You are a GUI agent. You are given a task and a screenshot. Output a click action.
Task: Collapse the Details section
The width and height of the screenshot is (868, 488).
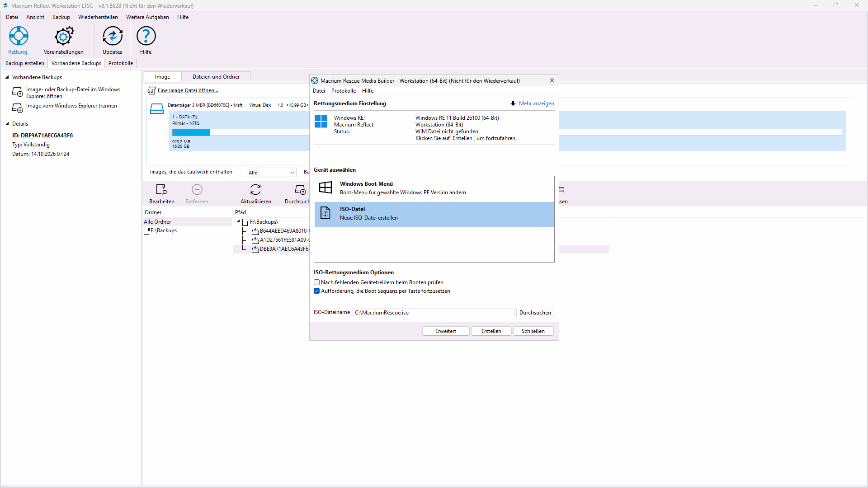tap(7, 124)
